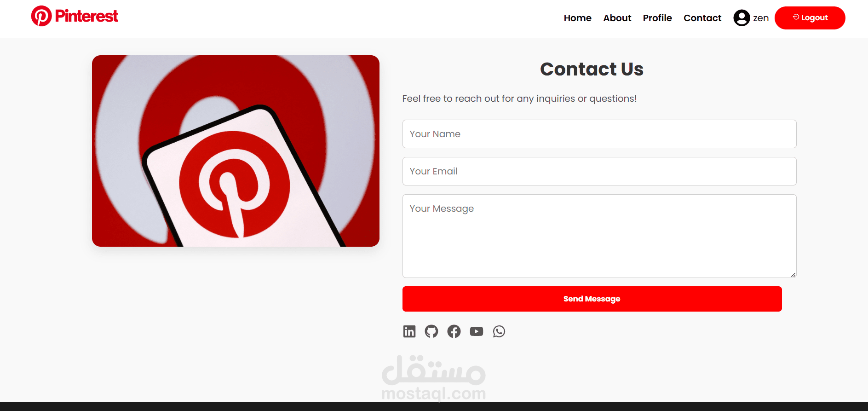The image size is (868, 411).
Task: Open the YouTube social icon
Action: coord(477,331)
